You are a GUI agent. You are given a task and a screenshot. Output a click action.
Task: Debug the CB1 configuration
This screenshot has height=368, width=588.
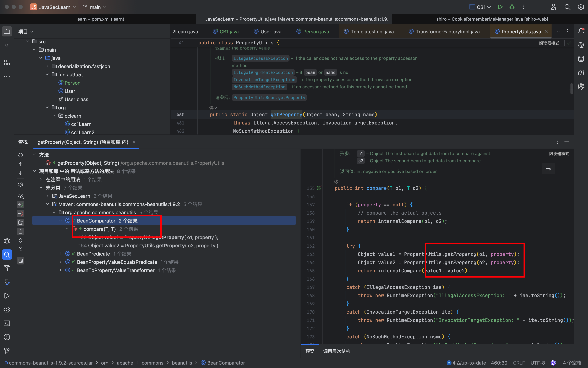(x=512, y=7)
